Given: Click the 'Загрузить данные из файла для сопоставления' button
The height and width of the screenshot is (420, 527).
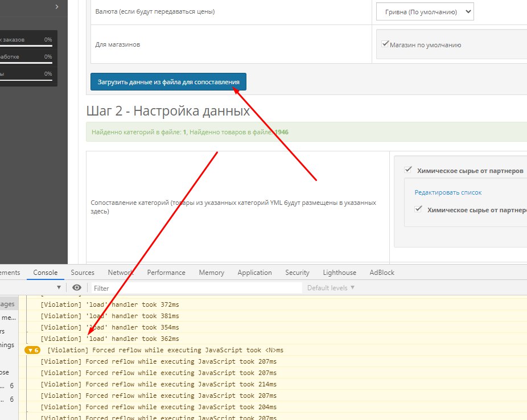Looking at the screenshot, I should click(x=168, y=81).
